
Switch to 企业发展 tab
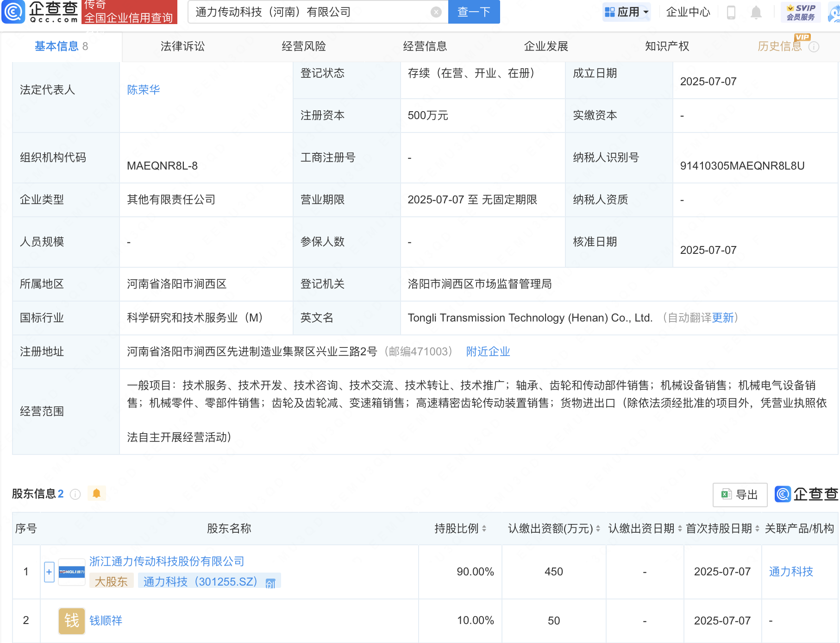click(x=546, y=46)
